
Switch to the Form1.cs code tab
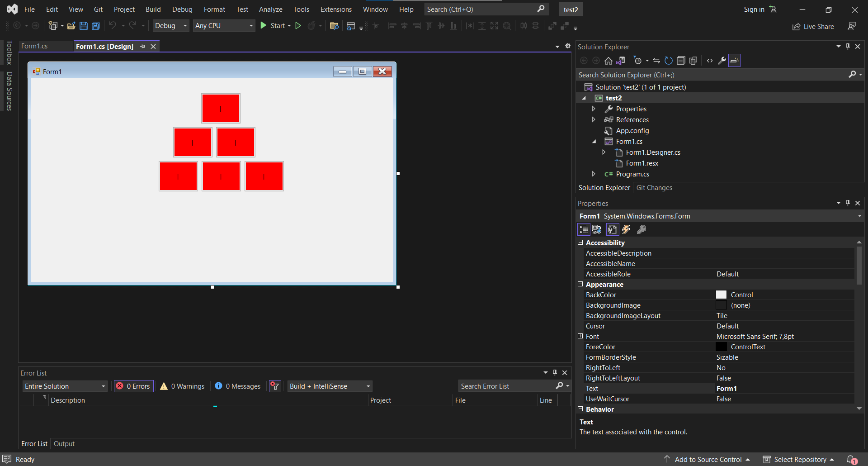point(35,46)
